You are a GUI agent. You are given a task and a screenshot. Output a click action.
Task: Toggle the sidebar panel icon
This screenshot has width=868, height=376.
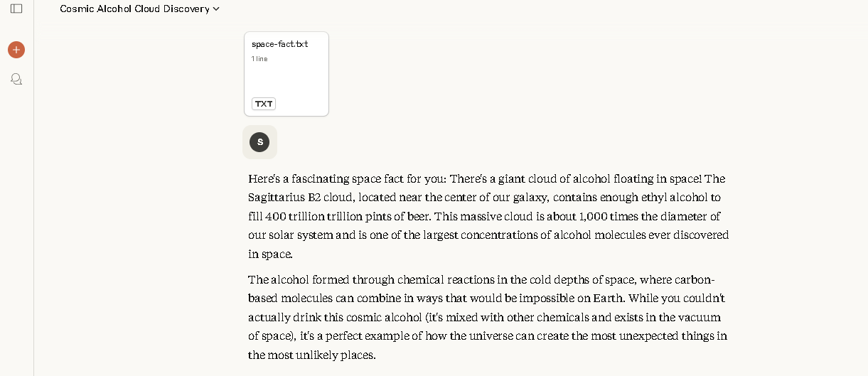pyautogui.click(x=16, y=9)
